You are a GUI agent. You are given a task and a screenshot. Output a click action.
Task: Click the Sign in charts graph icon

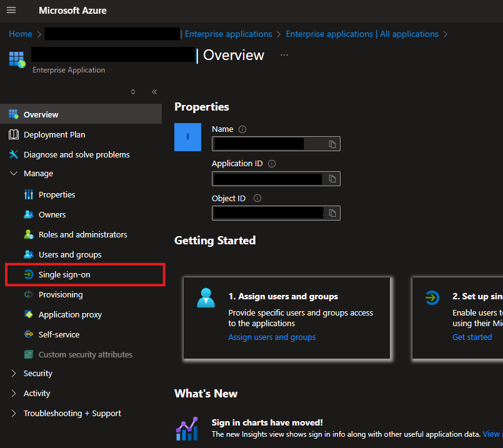tap(187, 429)
